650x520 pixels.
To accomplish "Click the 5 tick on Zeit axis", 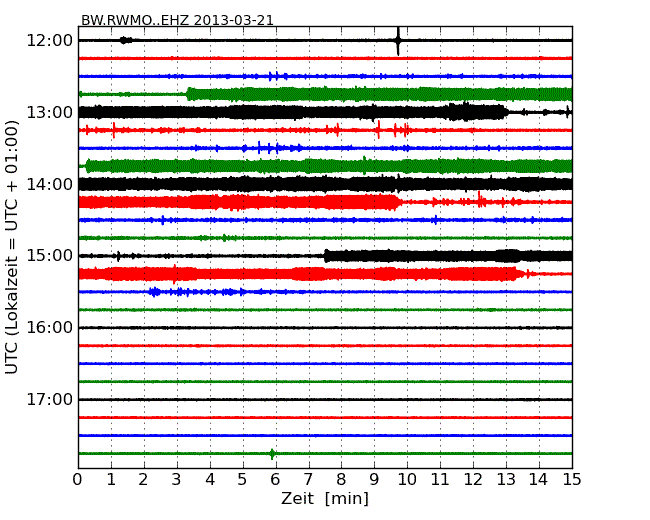I will pos(242,479).
